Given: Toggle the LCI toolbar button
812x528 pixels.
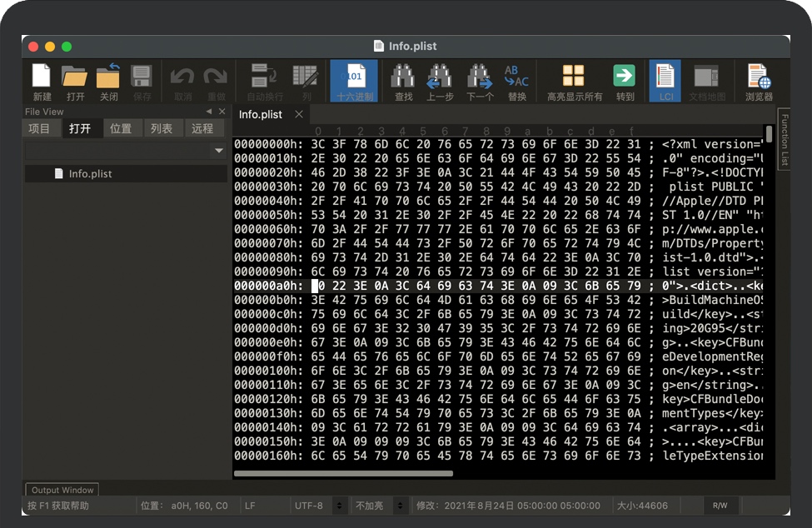Looking at the screenshot, I should click(x=665, y=81).
